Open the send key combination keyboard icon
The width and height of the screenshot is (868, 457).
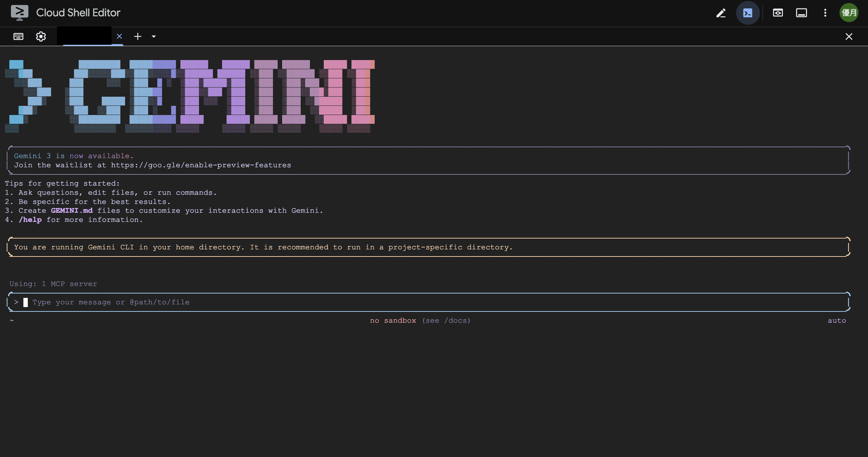[18, 36]
